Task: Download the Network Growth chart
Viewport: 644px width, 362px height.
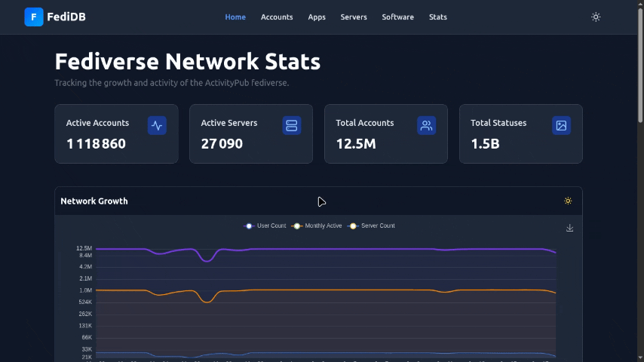Action: (569, 228)
